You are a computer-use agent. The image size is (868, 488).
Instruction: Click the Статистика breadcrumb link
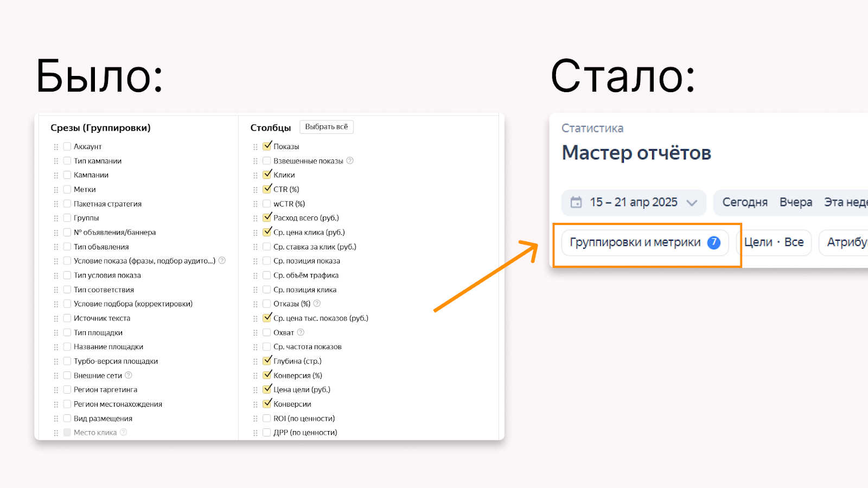[x=592, y=129]
